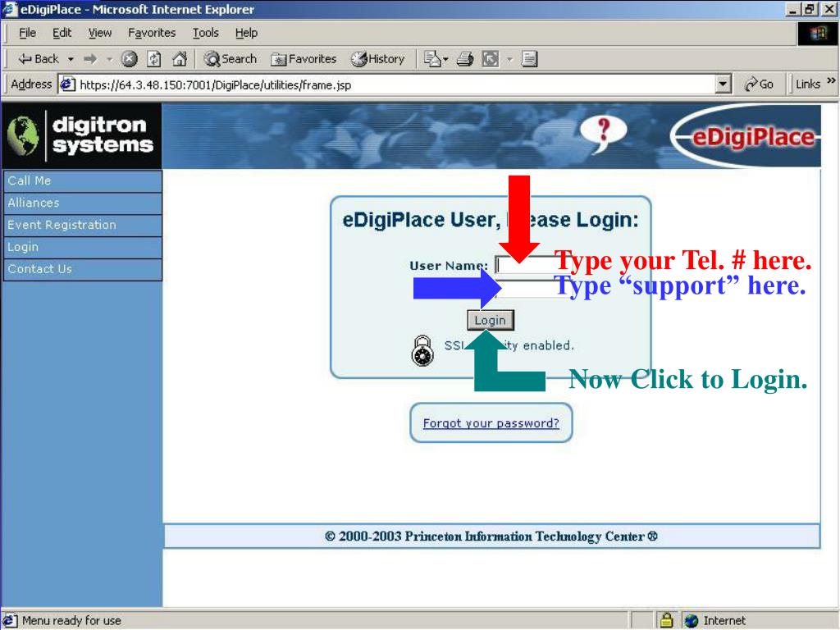Open the Favorites toolbar button
Viewport: 840px width, 630px height.
[x=304, y=59]
